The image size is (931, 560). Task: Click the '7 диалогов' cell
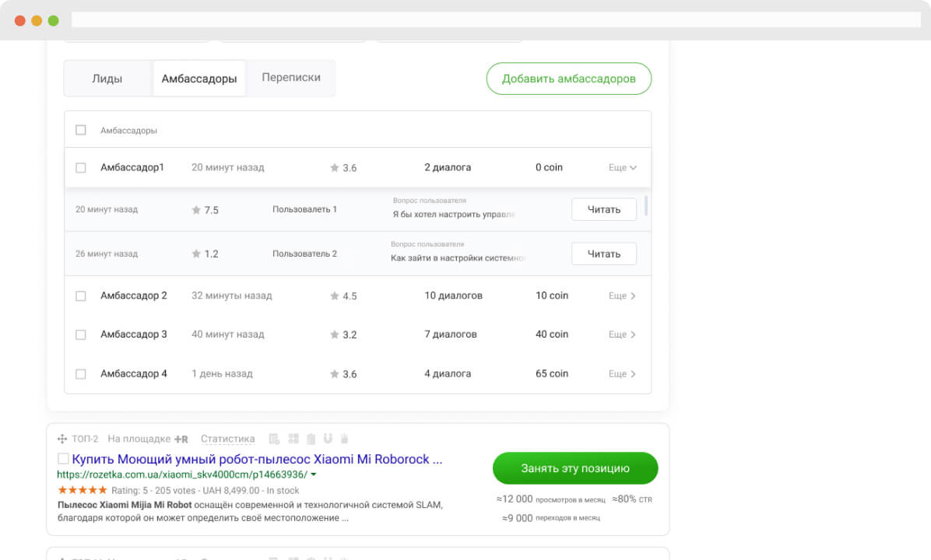pyautogui.click(x=450, y=334)
